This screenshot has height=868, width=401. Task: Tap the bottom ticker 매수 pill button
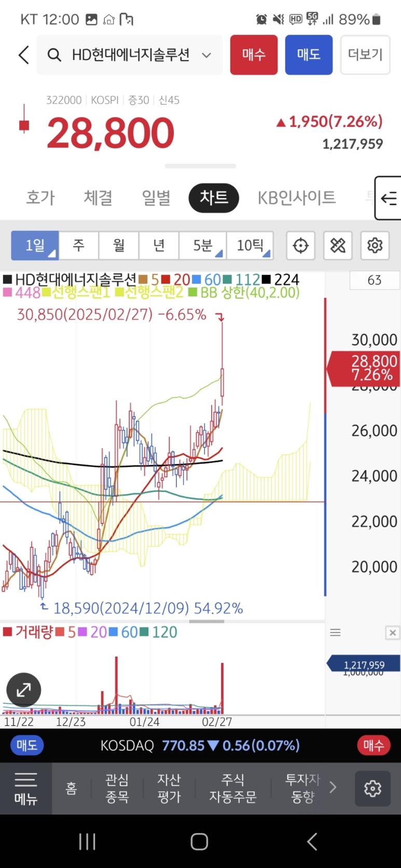click(x=374, y=745)
